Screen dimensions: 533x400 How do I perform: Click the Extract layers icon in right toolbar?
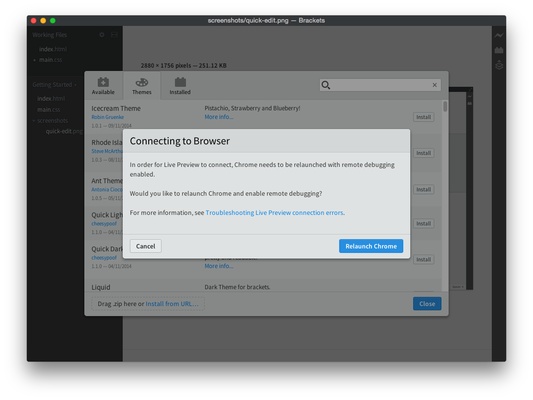click(499, 65)
